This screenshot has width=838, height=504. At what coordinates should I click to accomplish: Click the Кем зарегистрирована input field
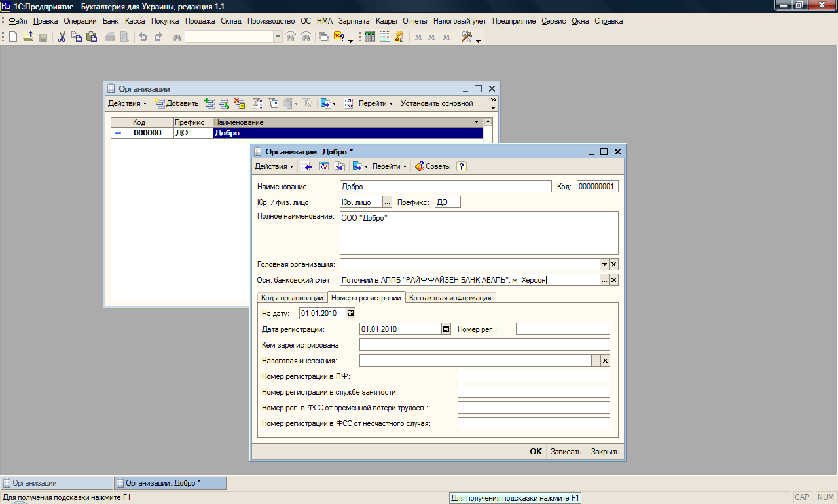(x=485, y=345)
